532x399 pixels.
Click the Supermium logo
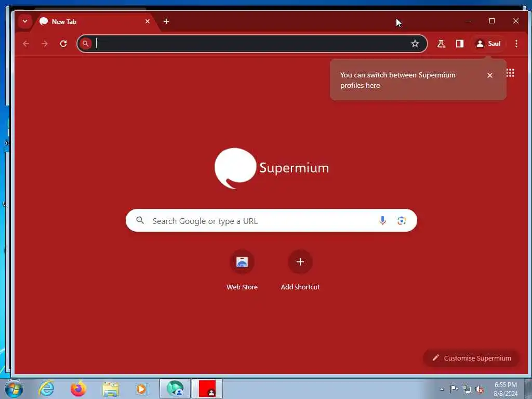[x=272, y=168]
